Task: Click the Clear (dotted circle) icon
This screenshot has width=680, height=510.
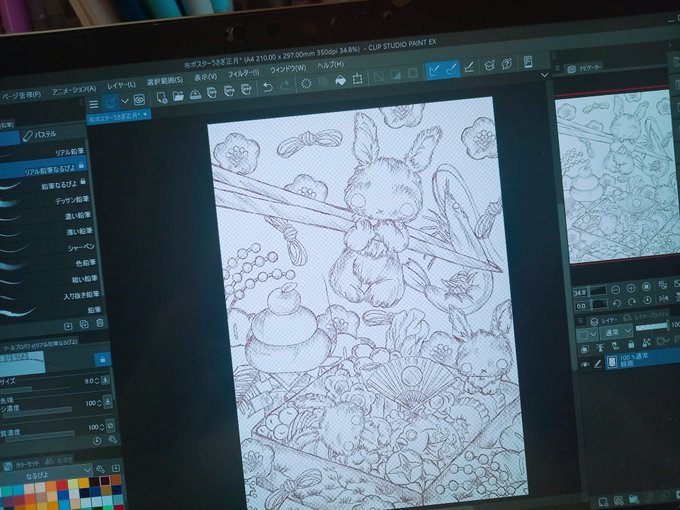Action: coord(306,83)
